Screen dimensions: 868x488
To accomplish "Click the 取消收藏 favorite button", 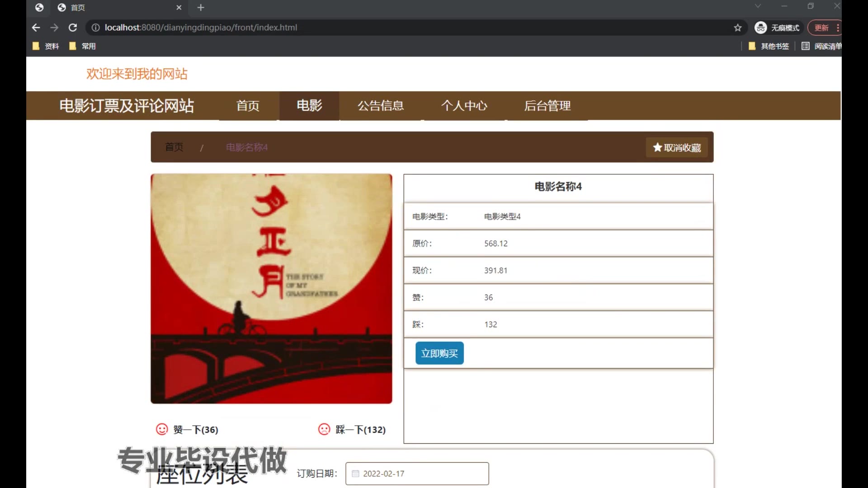I will click(x=677, y=148).
